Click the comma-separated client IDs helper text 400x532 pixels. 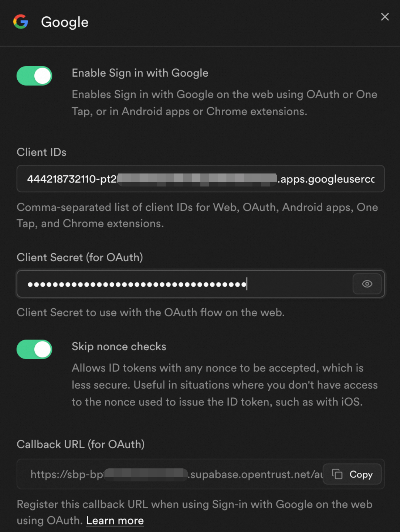197,215
